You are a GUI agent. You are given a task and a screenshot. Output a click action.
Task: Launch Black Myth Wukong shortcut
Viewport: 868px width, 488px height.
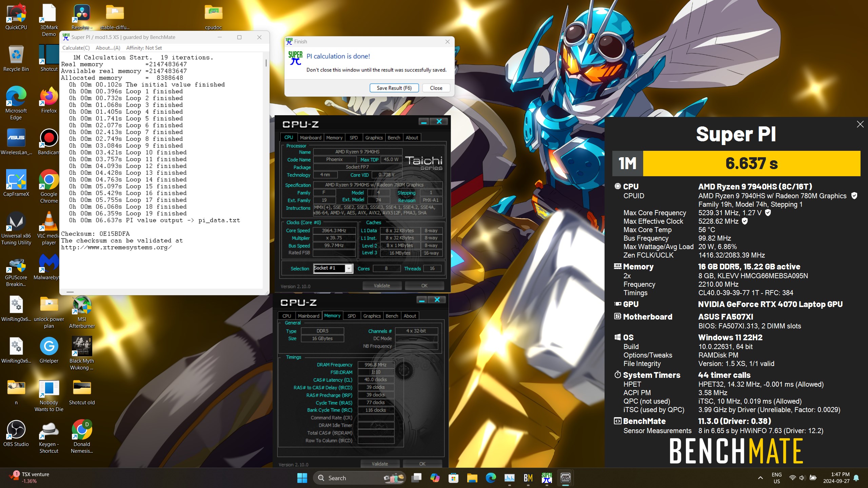tap(82, 353)
